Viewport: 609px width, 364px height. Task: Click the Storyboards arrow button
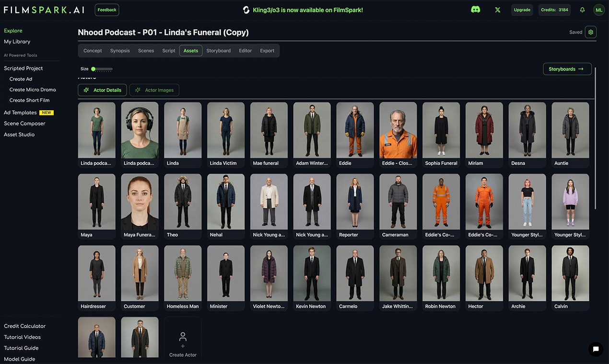coord(567,68)
